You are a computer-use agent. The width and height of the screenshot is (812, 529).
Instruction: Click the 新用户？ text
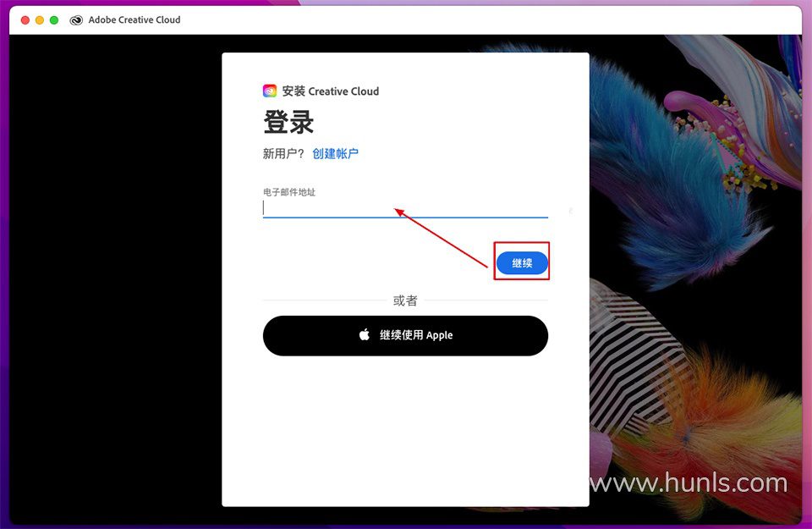click(283, 153)
